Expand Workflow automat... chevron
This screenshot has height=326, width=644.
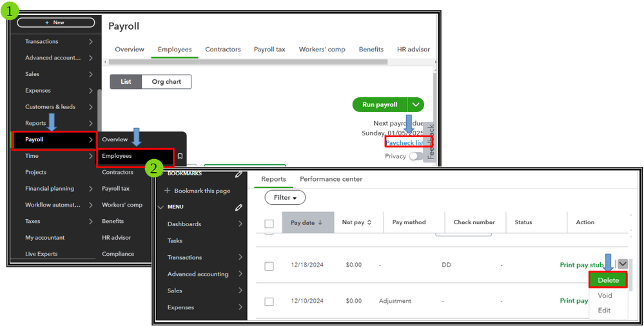pyautogui.click(x=91, y=205)
